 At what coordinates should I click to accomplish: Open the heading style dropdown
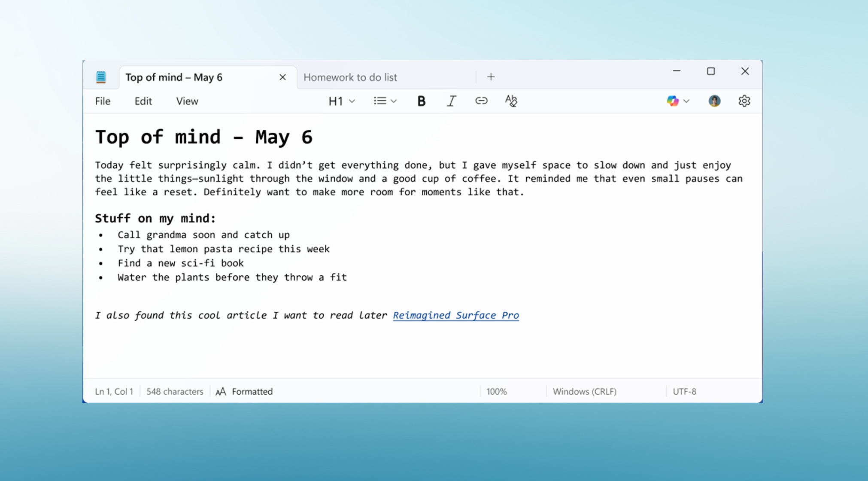352,100
